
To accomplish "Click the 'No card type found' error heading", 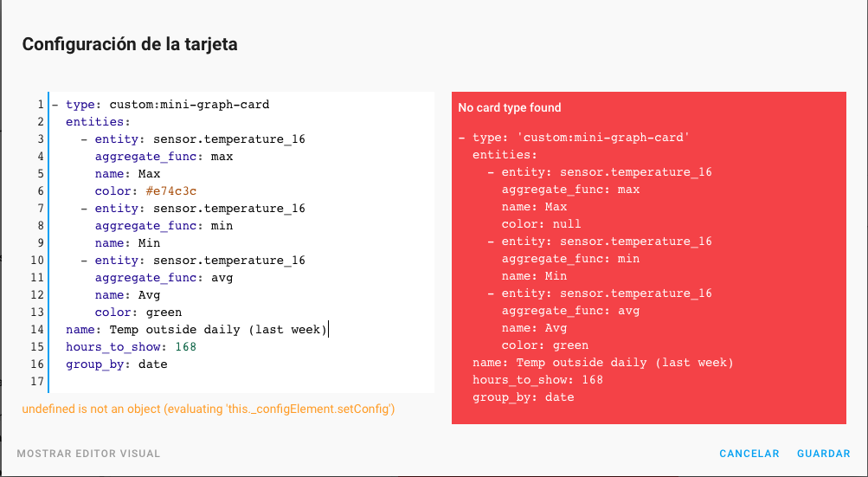I will pos(509,107).
